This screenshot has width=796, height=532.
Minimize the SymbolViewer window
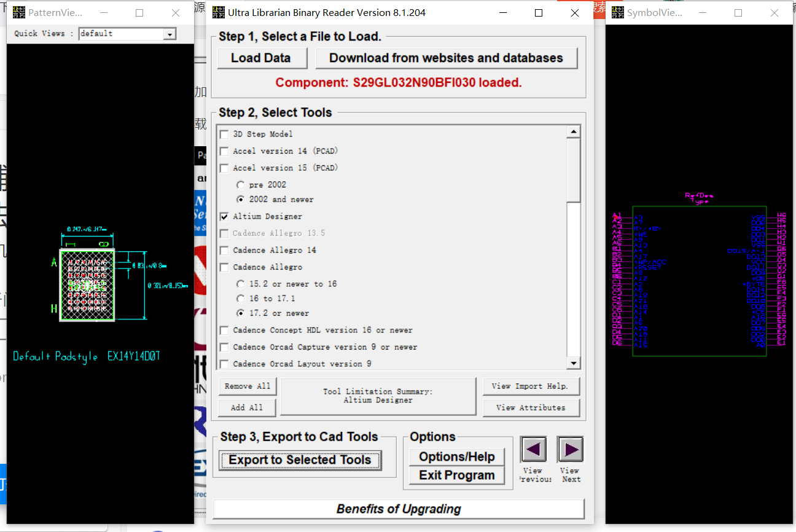click(x=701, y=13)
